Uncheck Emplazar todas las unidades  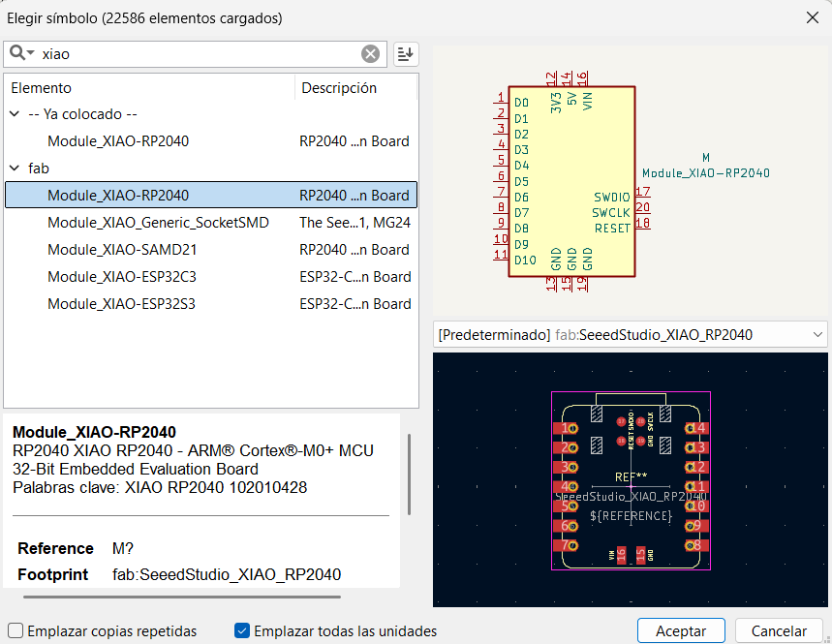pos(242,630)
